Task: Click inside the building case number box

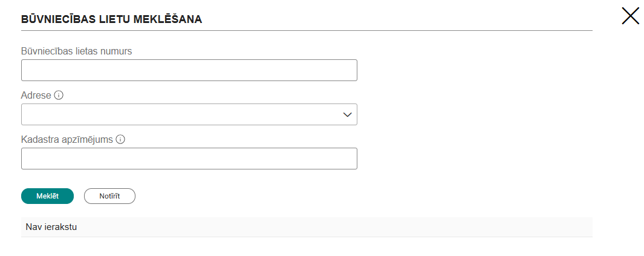Action: (189, 70)
